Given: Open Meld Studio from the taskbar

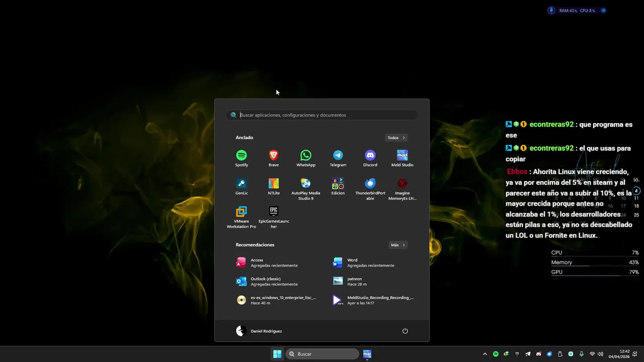Looking at the screenshot, I should [367, 354].
